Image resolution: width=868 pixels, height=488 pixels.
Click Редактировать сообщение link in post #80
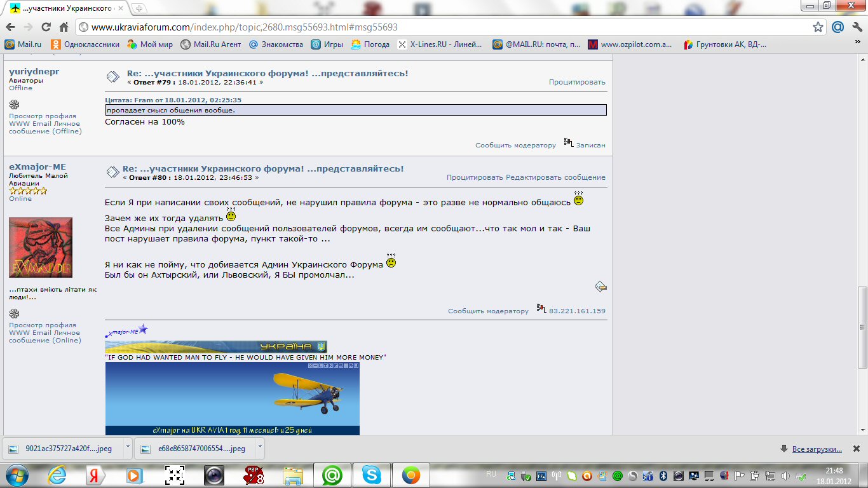555,177
